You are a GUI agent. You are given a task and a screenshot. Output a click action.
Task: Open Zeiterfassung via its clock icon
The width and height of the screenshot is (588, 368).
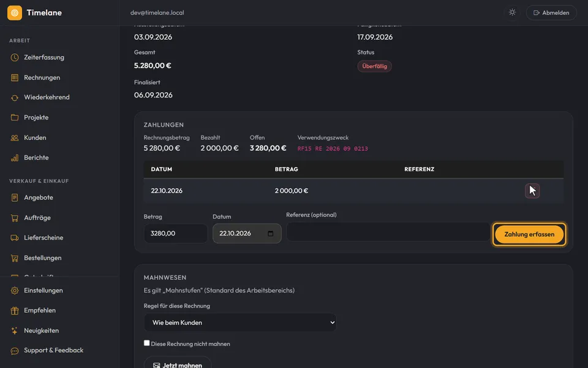click(15, 58)
